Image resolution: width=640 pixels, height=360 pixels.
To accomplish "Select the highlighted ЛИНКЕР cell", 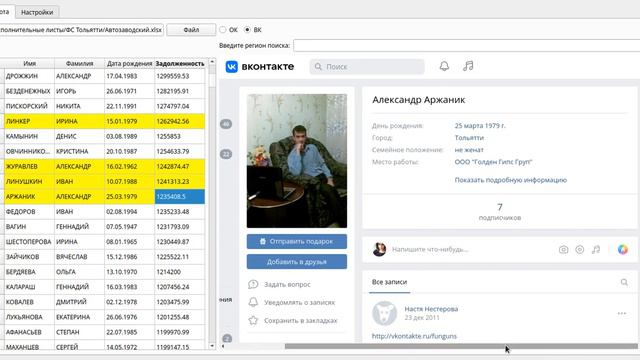I will [x=29, y=121].
